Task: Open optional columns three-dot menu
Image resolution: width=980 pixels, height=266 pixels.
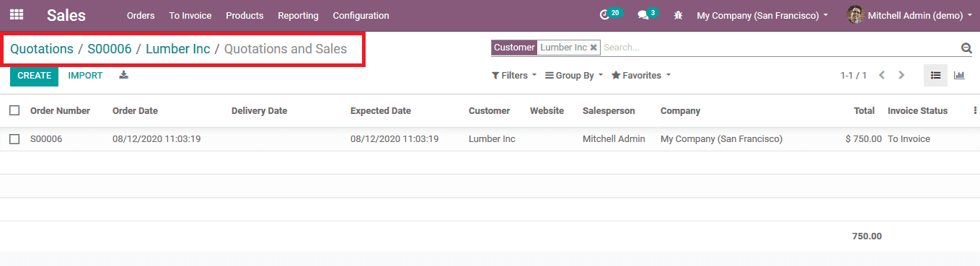Action: coord(975,110)
